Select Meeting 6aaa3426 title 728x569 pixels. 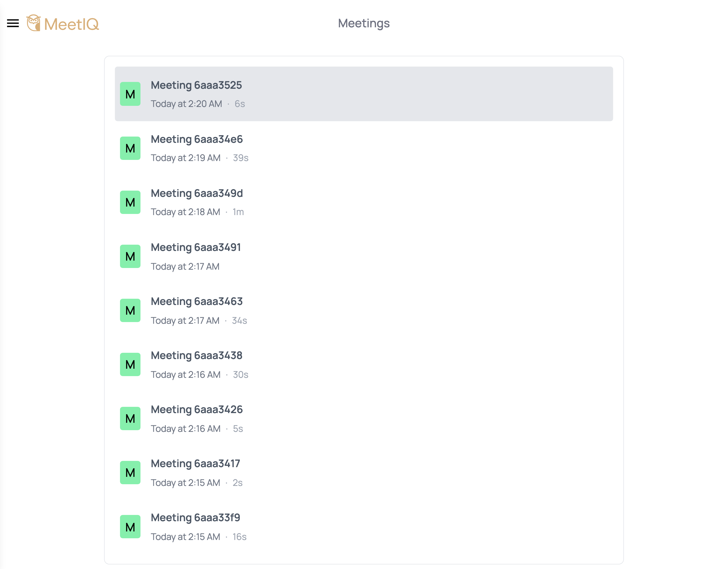[197, 409]
